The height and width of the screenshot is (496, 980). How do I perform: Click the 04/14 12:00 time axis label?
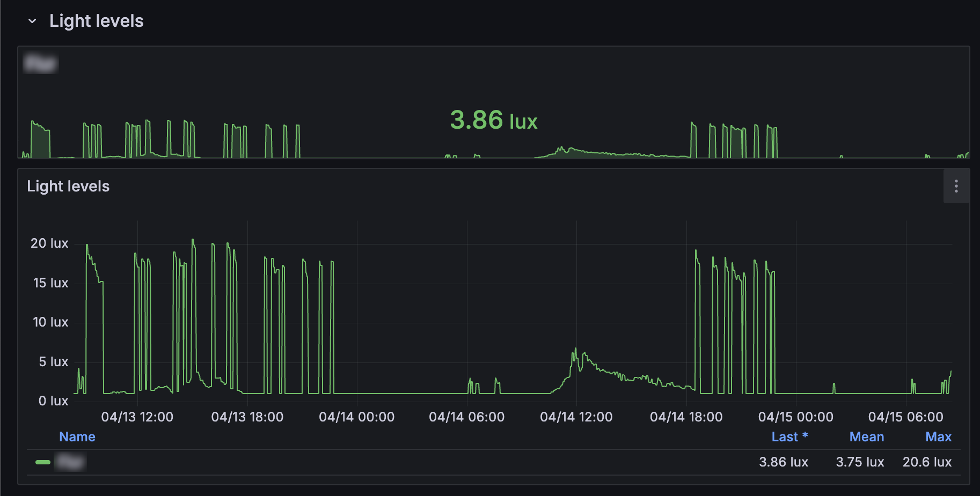click(576, 417)
